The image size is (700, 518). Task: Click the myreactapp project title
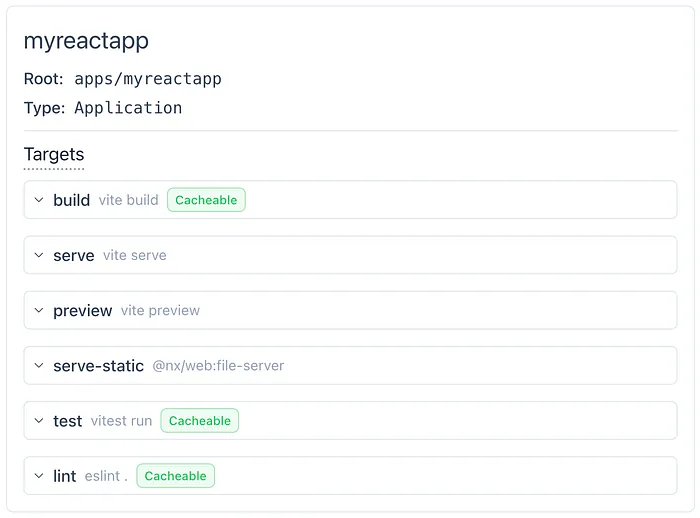[x=86, y=41]
